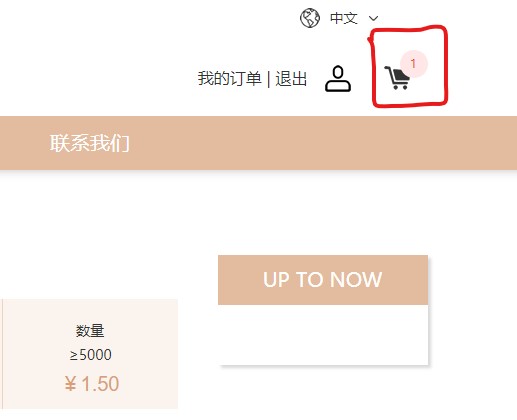The height and width of the screenshot is (420, 517).
Task: Open the shopping cart
Action: (397, 78)
